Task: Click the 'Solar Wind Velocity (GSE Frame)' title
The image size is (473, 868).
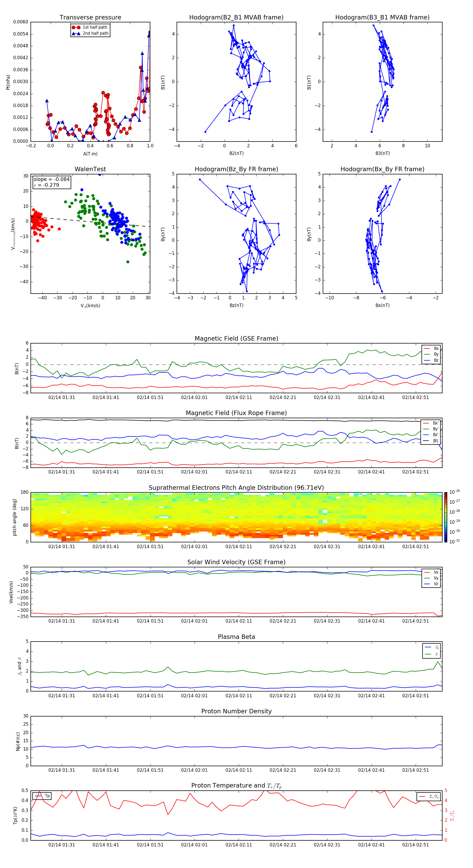Action: coord(236,562)
